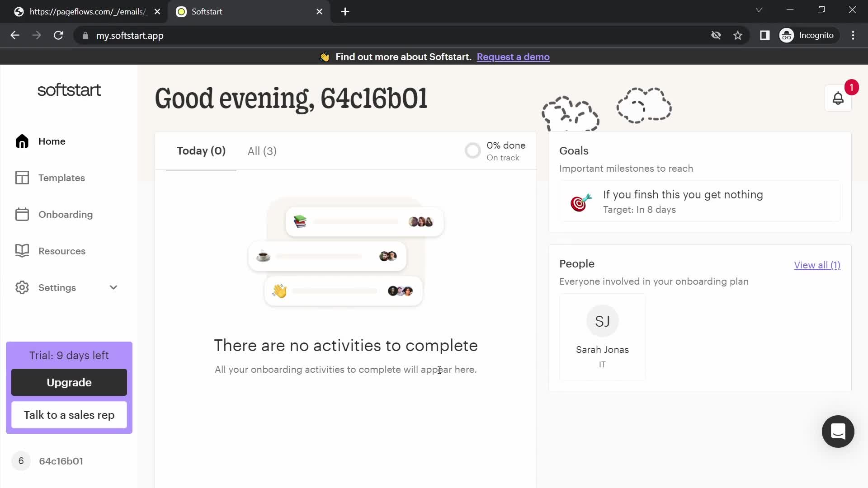Click the Talk to a sales rep button
This screenshot has width=868, height=488.
69,415
